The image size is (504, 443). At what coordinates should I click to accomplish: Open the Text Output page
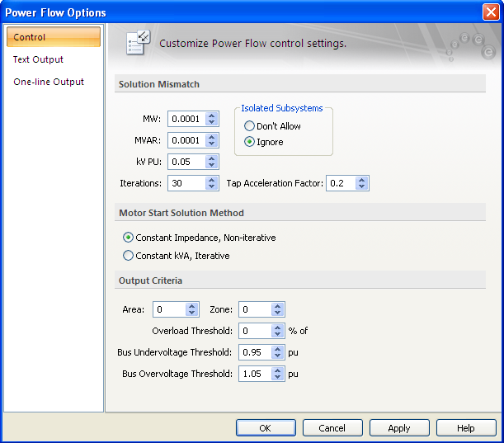pos(38,59)
